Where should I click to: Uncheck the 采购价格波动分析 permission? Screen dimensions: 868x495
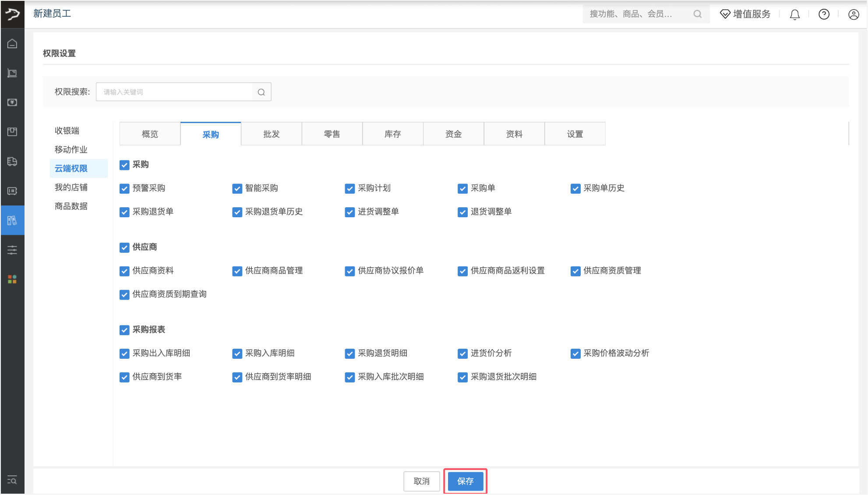point(575,354)
